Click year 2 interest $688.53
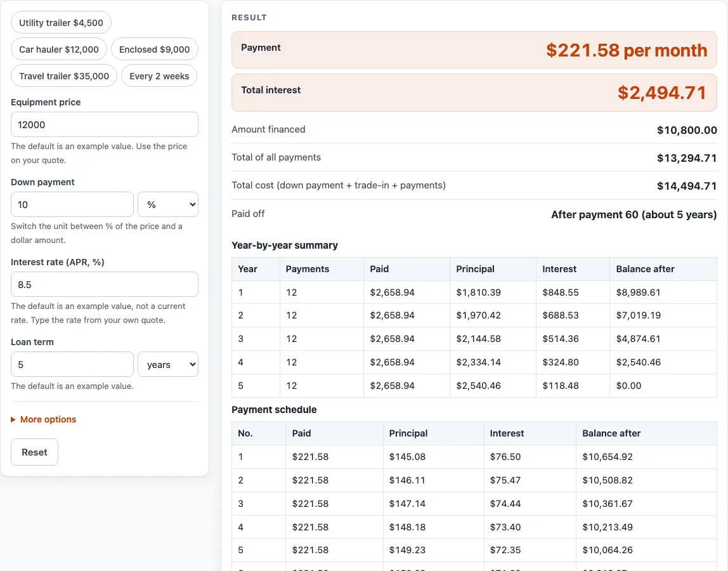This screenshot has width=728, height=571. click(x=561, y=315)
